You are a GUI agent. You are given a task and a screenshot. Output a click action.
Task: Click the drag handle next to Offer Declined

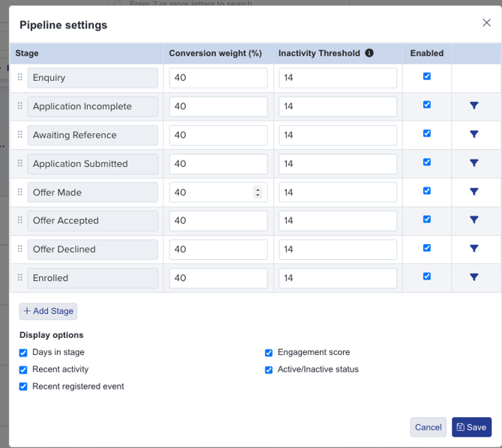pyautogui.click(x=20, y=249)
